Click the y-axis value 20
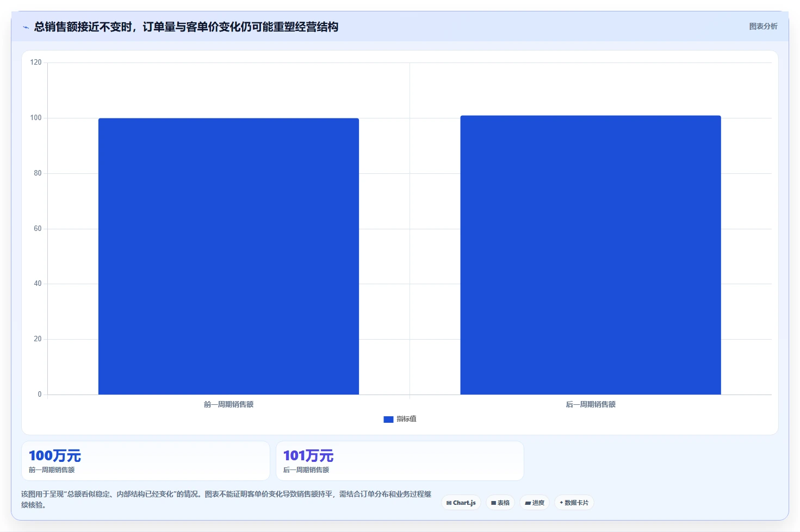 tap(38, 339)
